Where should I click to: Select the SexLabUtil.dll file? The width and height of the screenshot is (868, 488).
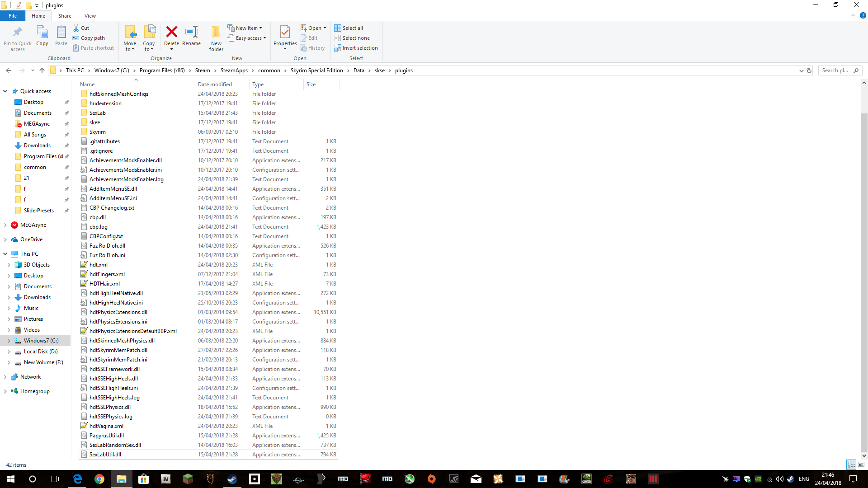point(208,455)
